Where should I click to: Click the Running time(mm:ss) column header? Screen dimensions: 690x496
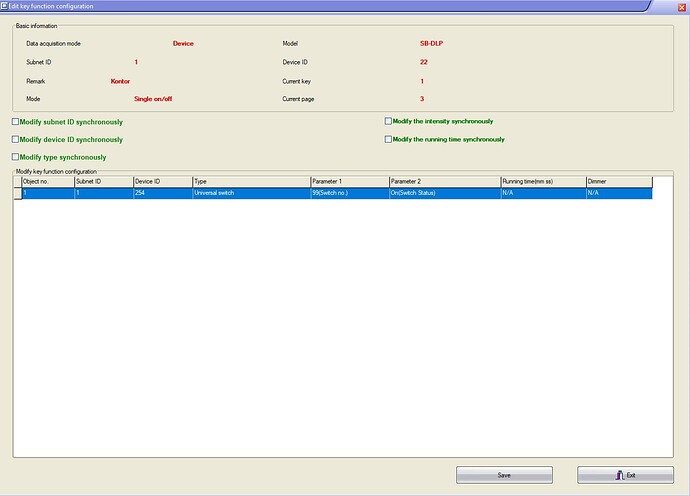tap(543, 181)
